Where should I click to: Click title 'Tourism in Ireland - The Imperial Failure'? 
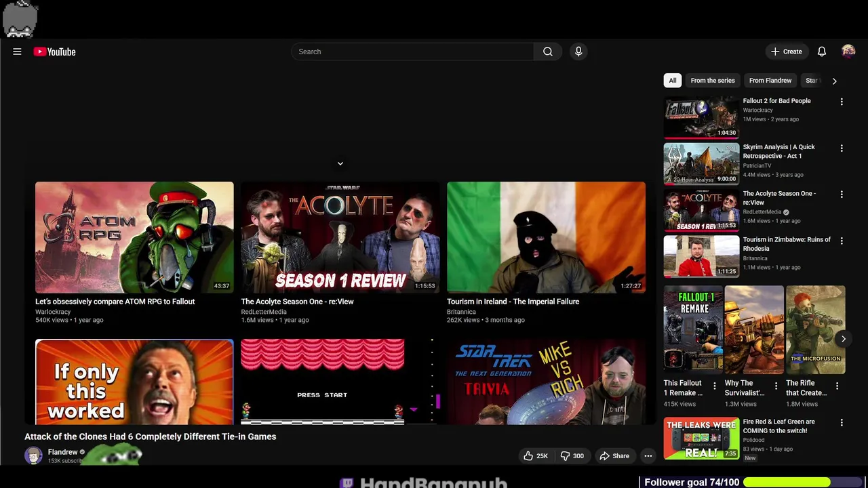point(513,302)
